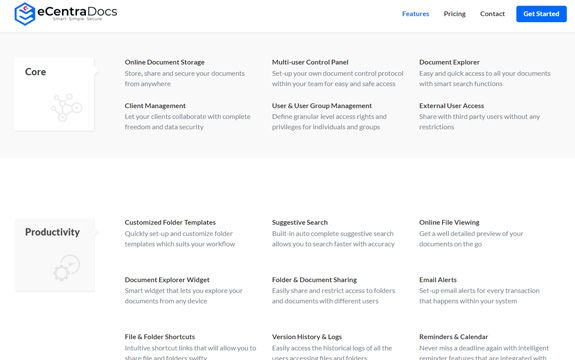
Task: Click the Productivity gear and gauge icon
Action: [67, 268]
